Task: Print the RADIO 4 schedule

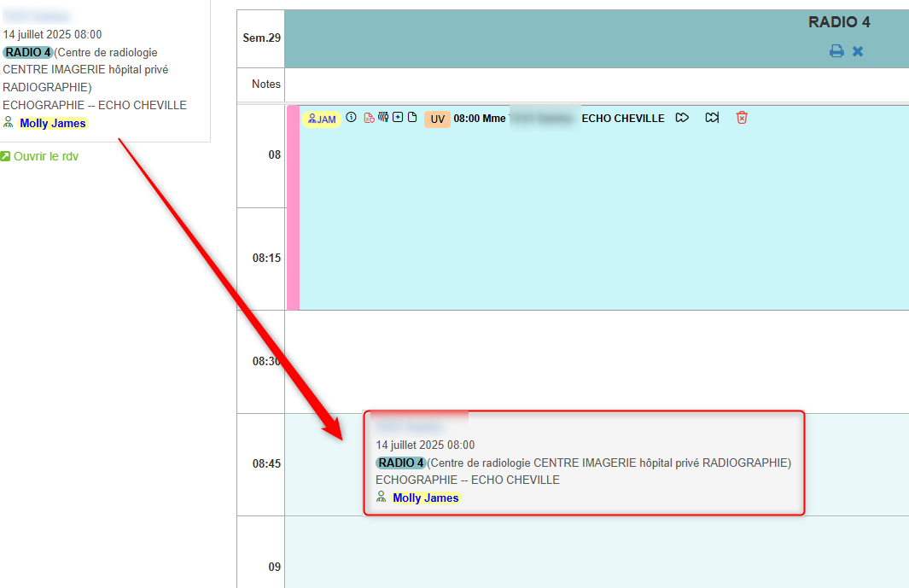Action: point(836,51)
